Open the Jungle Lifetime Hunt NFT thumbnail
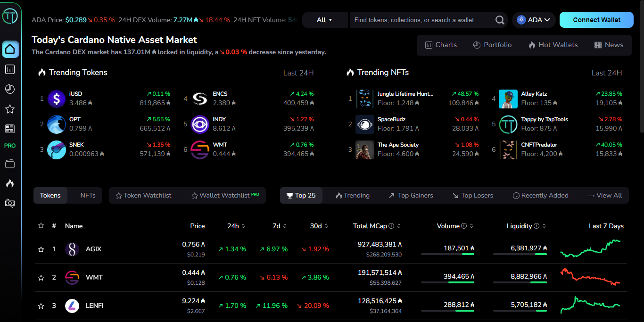This screenshot has height=322, width=644. click(365, 99)
